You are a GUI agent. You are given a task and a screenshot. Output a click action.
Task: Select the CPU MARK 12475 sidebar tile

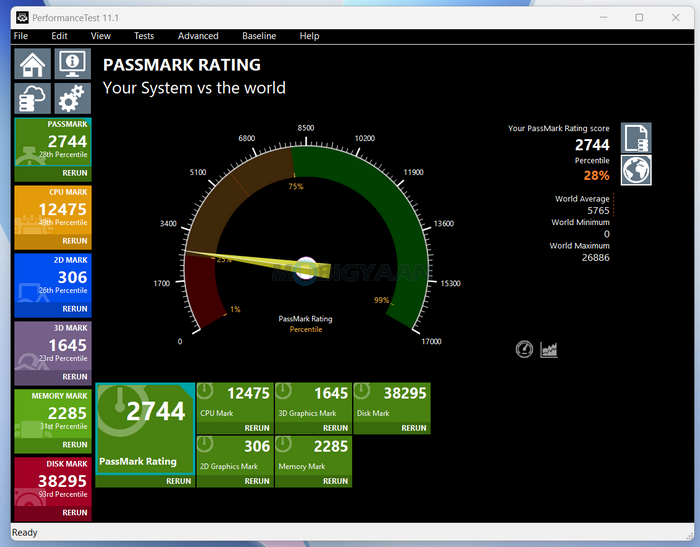[53, 210]
